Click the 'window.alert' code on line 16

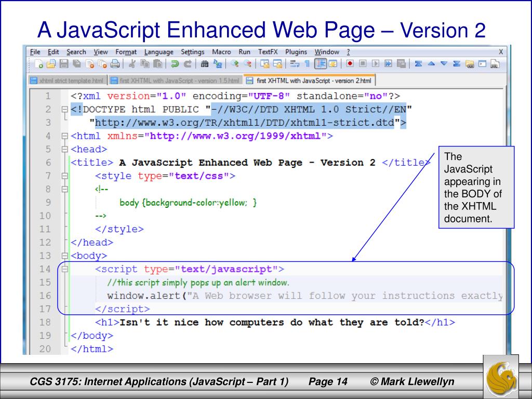click(144, 296)
